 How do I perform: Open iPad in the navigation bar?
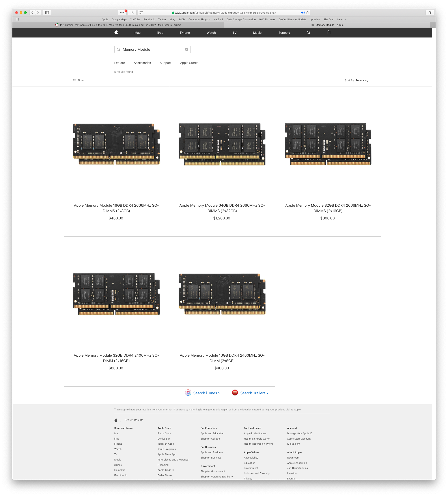tap(161, 33)
